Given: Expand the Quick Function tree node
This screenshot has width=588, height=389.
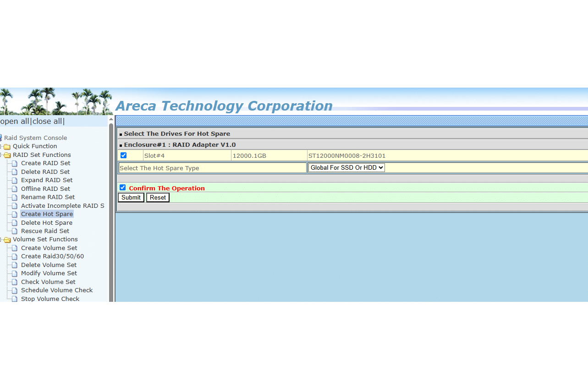Looking at the screenshot, I should coord(1,147).
